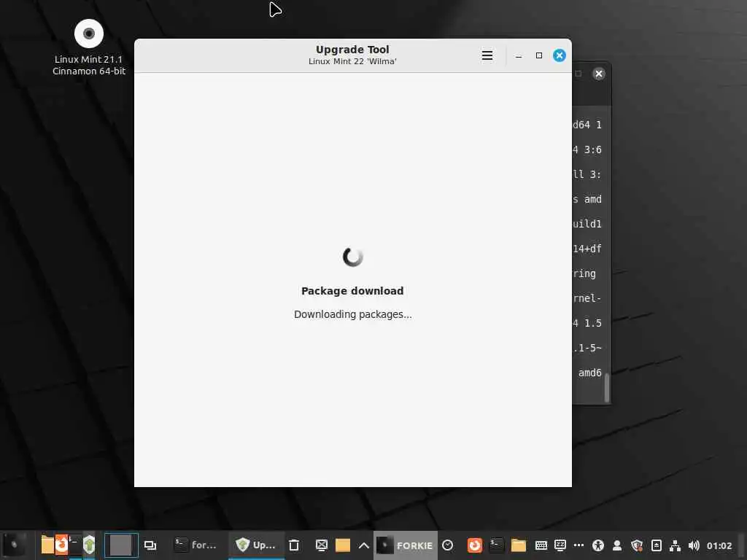Open the sound volume tray icon

point(694,545)
